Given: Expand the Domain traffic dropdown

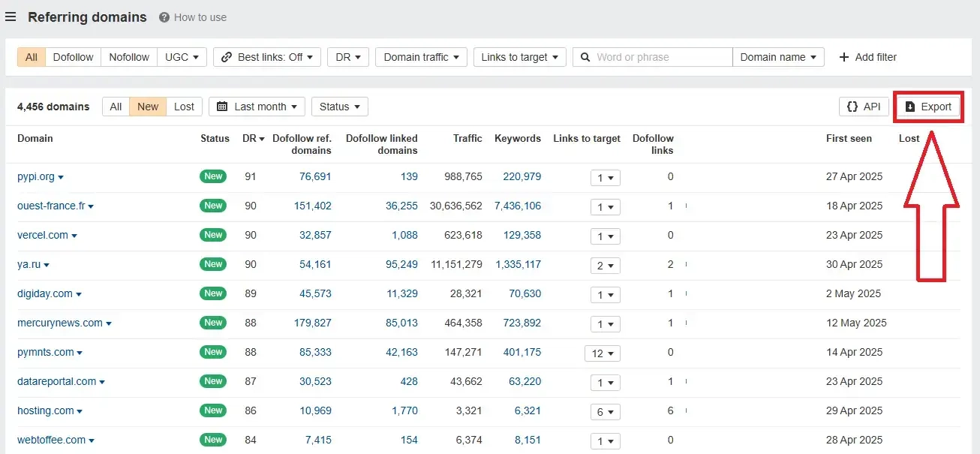Looking at the screenshot, I should pyautogui.click(x=421, y=57).
